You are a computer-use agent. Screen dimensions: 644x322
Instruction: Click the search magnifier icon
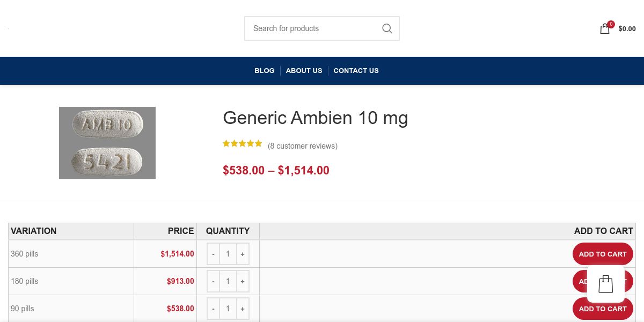coord(387,28)
